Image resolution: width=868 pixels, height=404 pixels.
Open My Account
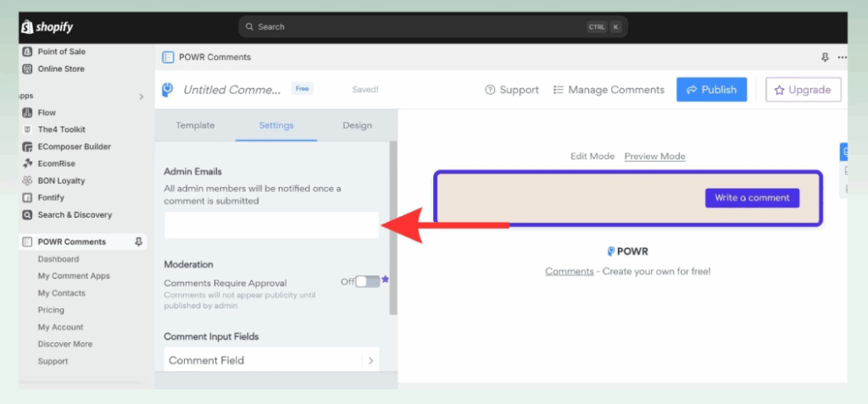click(60, 327)
